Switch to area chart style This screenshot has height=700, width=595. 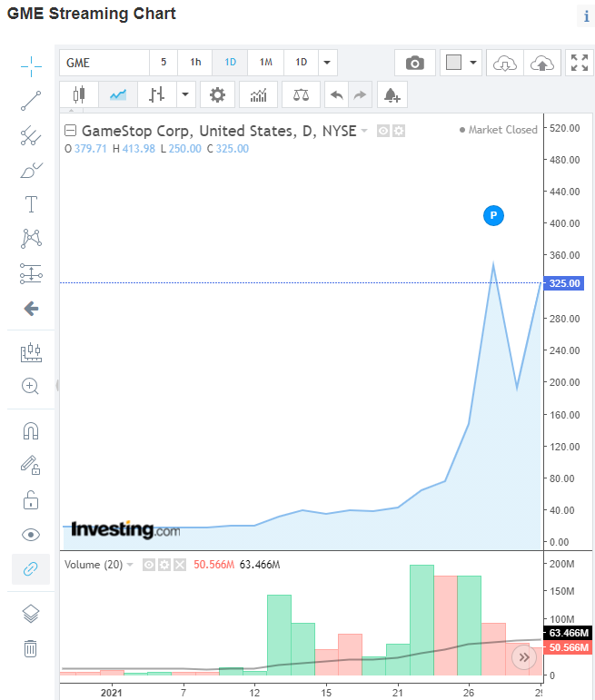tap(118, 94)
